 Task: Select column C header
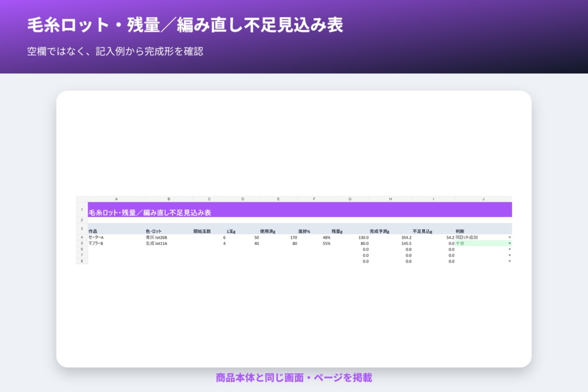[x=209, y=199]
